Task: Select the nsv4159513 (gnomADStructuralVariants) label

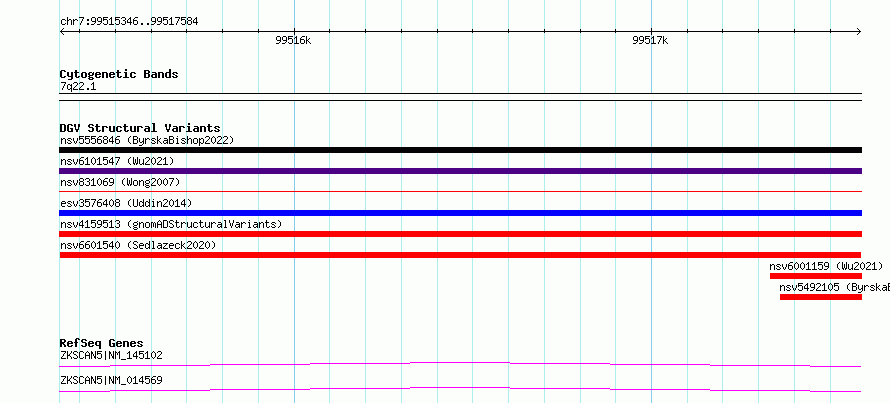Action: pos(171,224)
